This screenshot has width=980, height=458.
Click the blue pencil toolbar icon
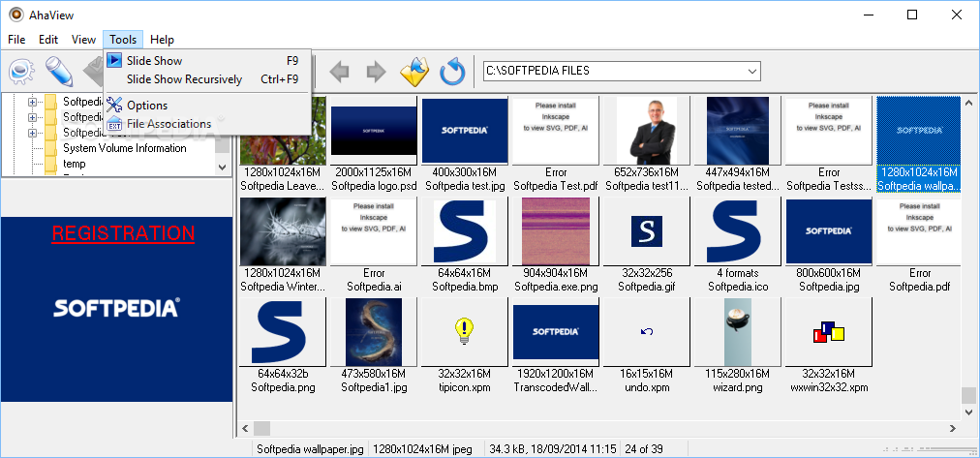[x=59, y=72]
